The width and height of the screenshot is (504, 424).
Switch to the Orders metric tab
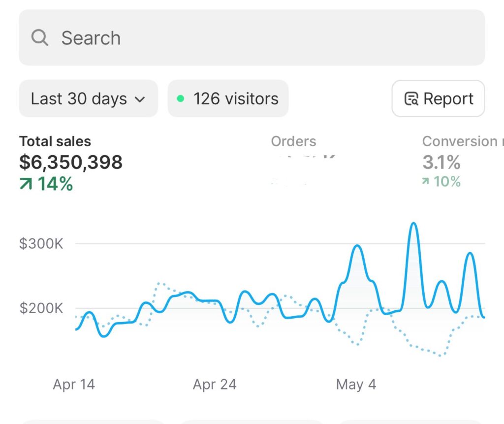click(x=293, y=141)
